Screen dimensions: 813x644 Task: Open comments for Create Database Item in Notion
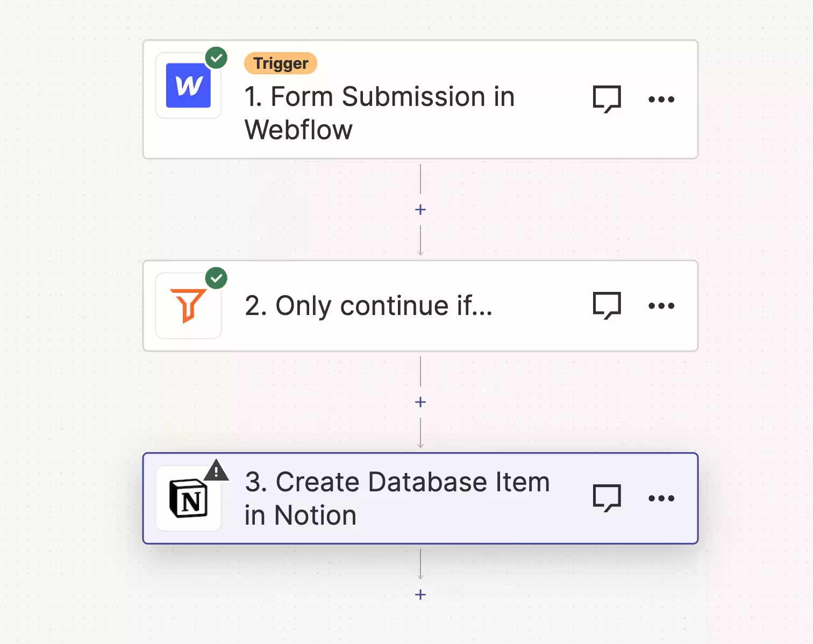tap(607, 498)
